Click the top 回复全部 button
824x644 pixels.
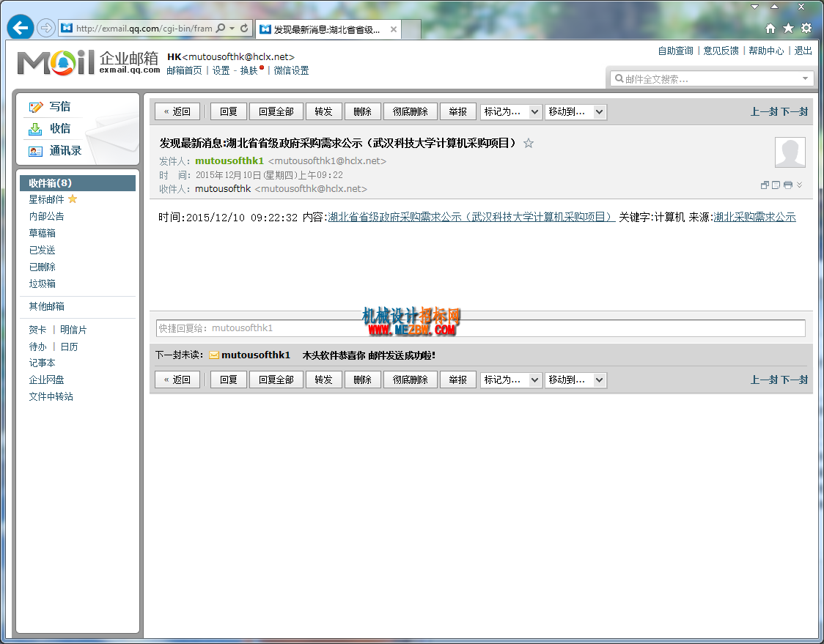276,112
